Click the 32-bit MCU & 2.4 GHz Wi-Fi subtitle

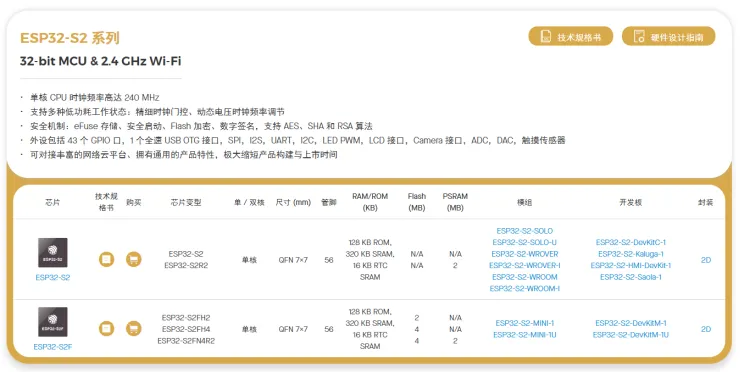tap(100, 61)
